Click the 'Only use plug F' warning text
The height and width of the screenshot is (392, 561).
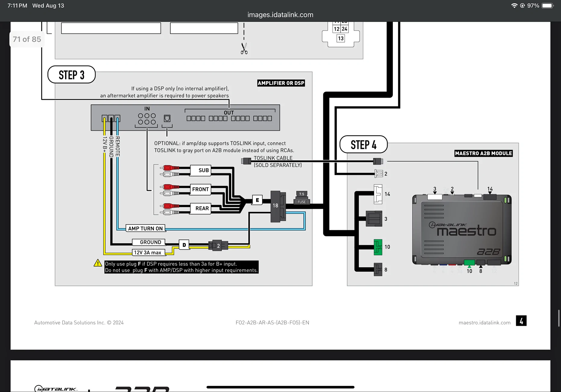(x=181, y=267)
